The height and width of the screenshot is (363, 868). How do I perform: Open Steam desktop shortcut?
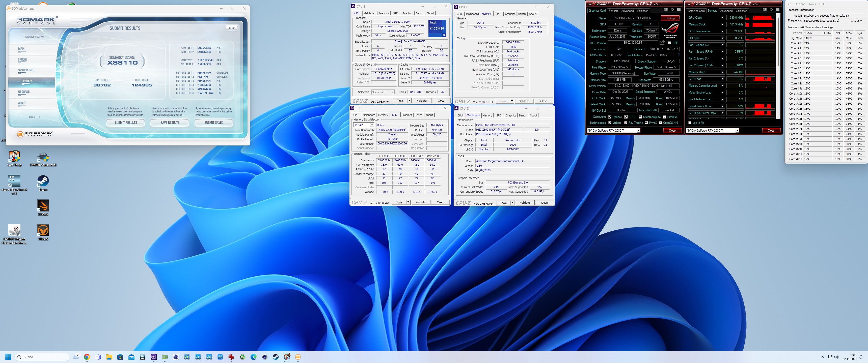43,183
